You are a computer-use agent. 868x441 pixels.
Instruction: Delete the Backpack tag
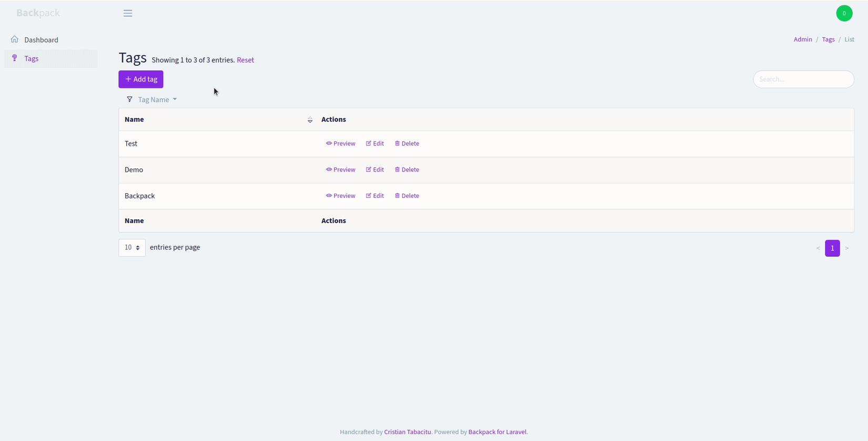pyautogui.click(x=407, y=196)
